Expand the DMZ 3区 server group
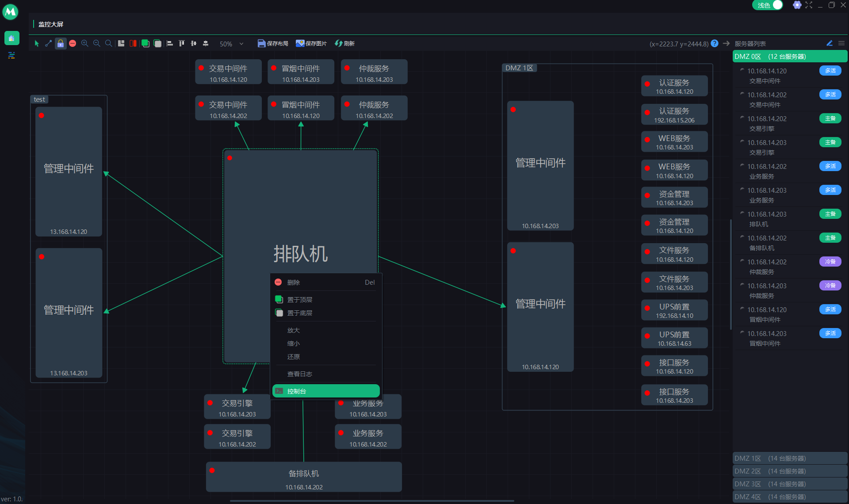The image size is (849, 504). click(790, 484)
